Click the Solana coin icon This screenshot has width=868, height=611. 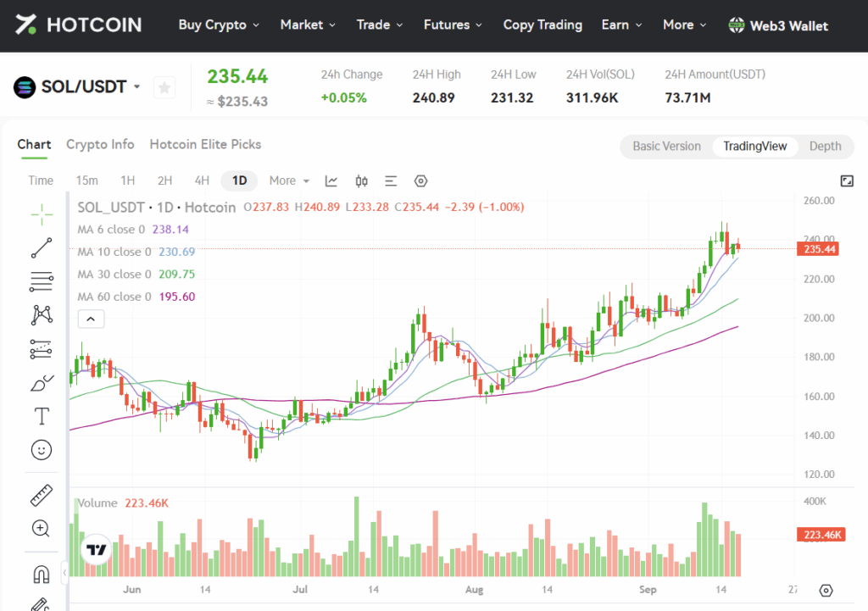pyautogui.click(x=25, y=87)
